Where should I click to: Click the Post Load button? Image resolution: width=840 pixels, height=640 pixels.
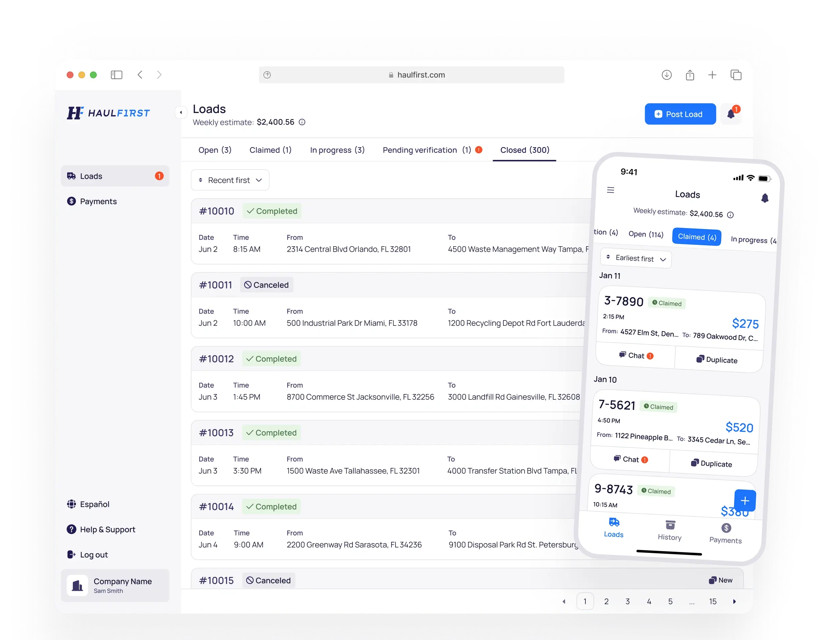(x=680, y=114)
